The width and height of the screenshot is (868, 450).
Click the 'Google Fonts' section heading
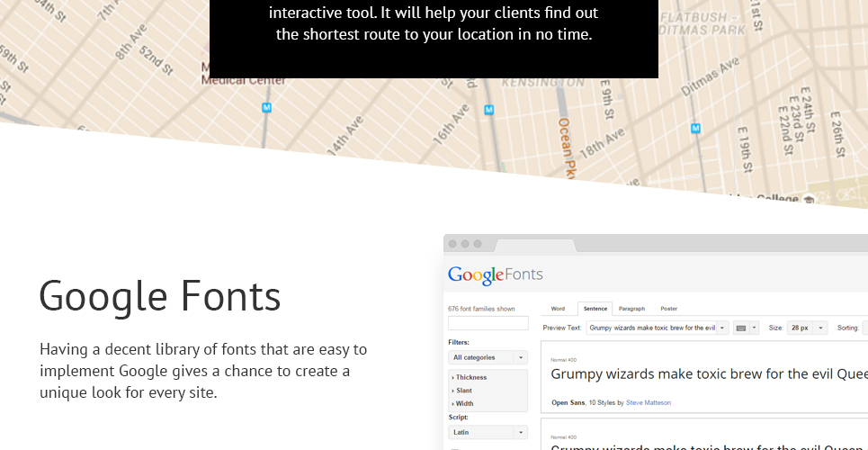[160, 296]
